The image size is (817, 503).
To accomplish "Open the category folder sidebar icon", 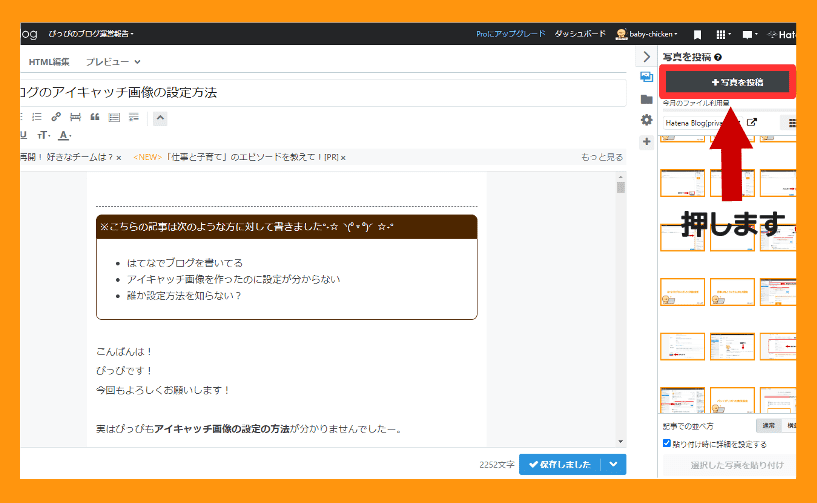I will coord(647,99).
